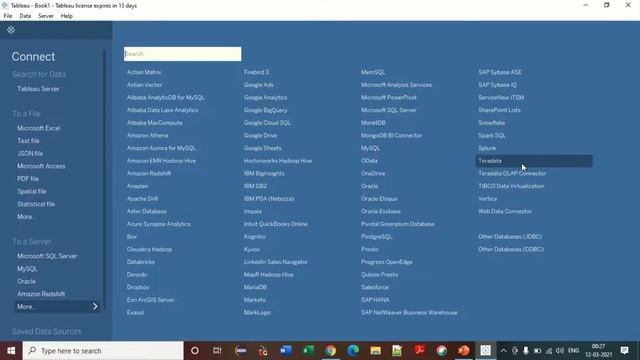Screen dimensions: 640x360
Task: Connect to a Text file
Action: coord(28,141)
